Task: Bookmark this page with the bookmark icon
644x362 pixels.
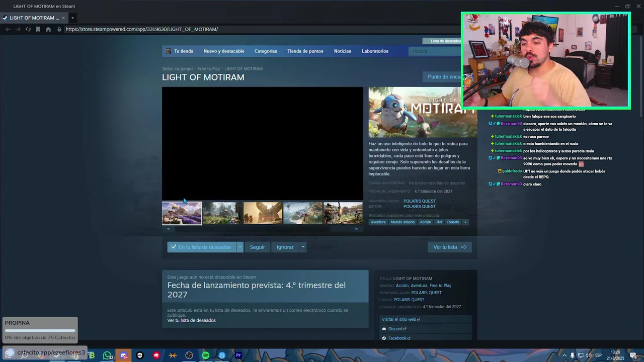Action: click(38, 29)
